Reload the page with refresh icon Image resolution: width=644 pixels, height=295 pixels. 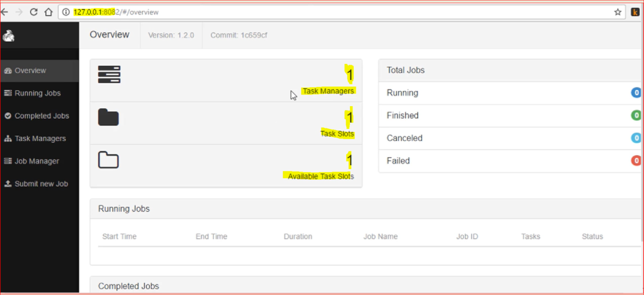pos(34,12)
